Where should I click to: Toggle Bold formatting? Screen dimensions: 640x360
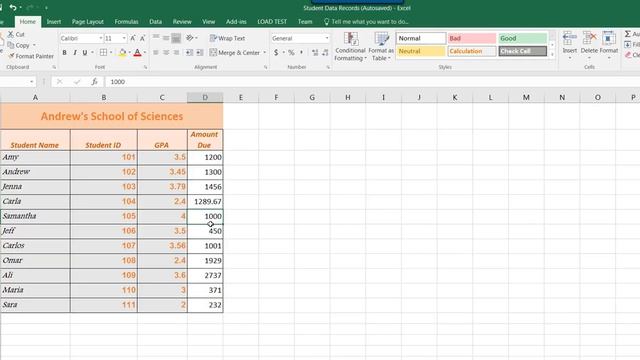click(64, 53)
